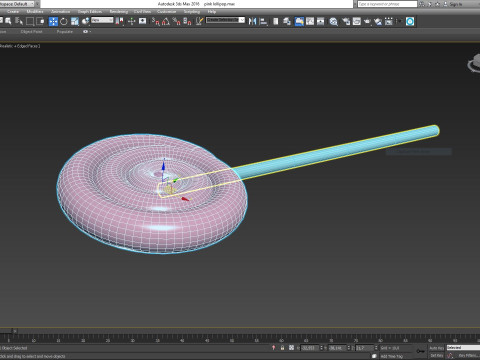Toggle the Auto Key button

click(x=436, y=348)
